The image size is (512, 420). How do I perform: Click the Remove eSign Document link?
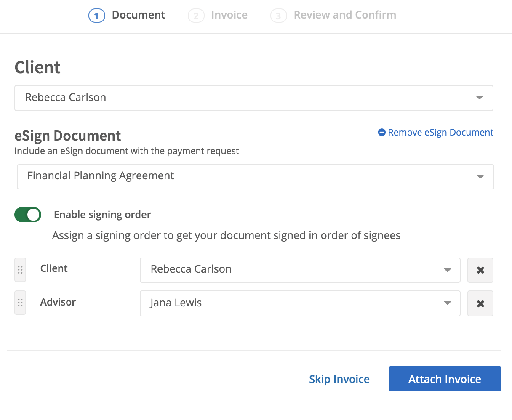(440, 133)
